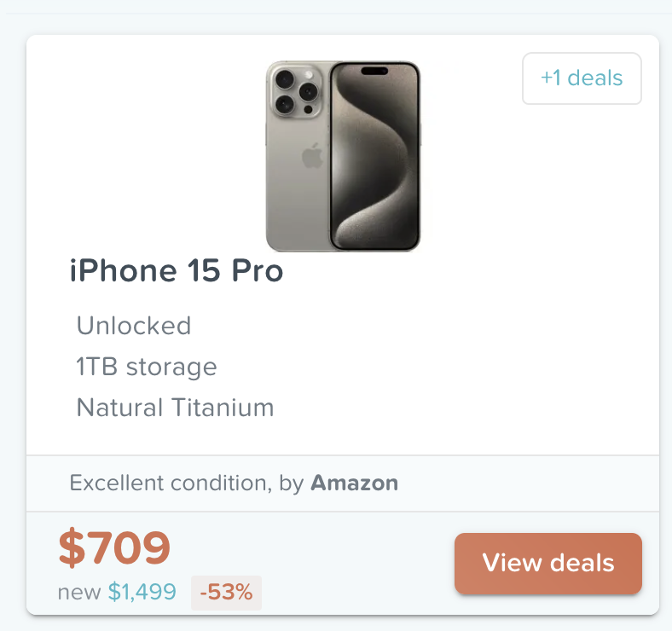Click the word "new" before the original price
Viewport: 672px width, 631px height.
79,592
